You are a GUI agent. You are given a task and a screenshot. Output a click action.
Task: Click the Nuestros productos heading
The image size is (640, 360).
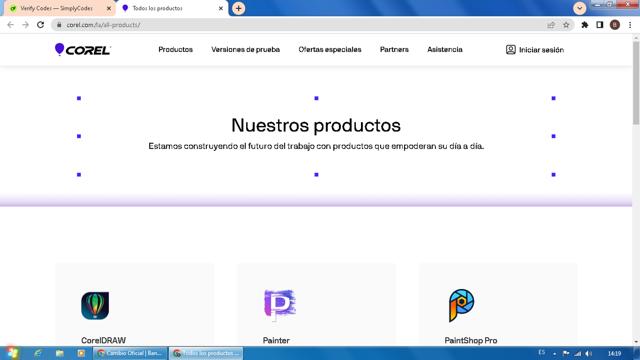coord(316,125)
